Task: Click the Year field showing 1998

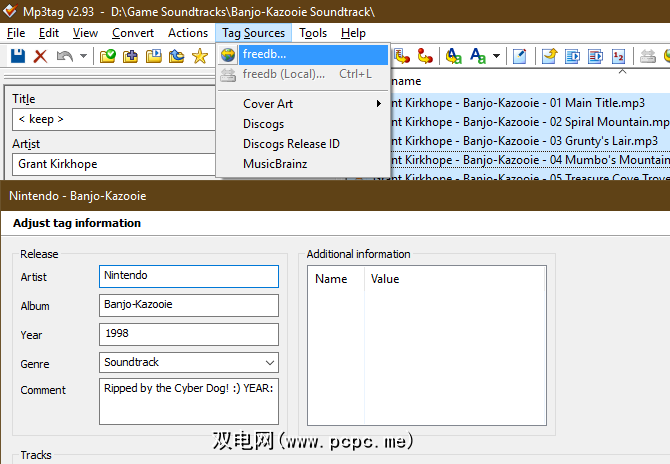Action: pos(189,334)
